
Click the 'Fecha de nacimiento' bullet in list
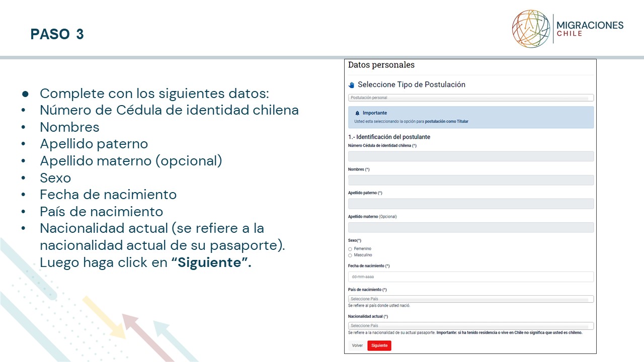click(108, 195)
